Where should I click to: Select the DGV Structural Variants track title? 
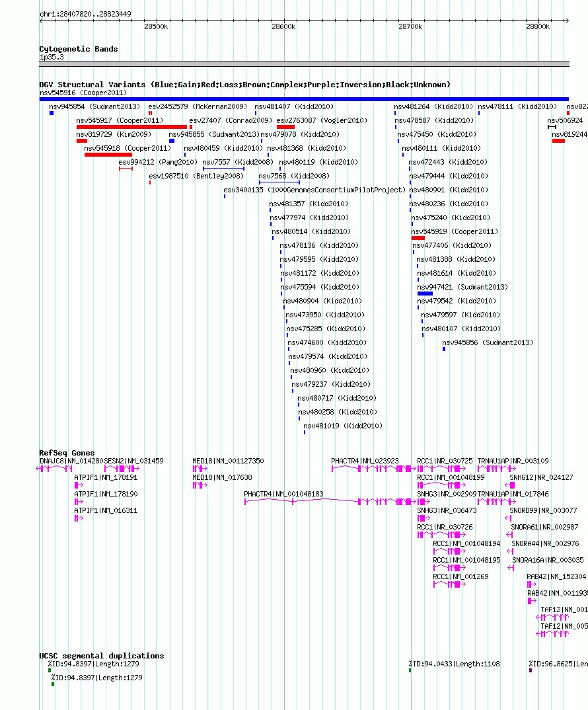[245, 85]
